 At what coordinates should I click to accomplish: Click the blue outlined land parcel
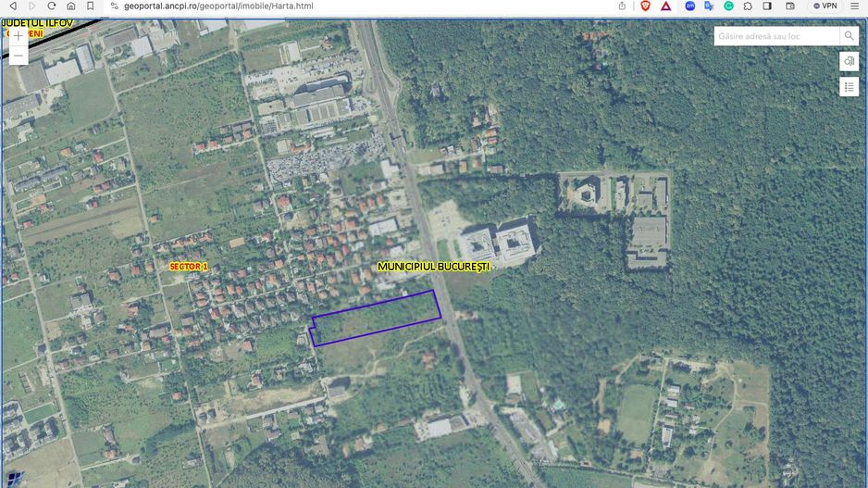point(376,319)
